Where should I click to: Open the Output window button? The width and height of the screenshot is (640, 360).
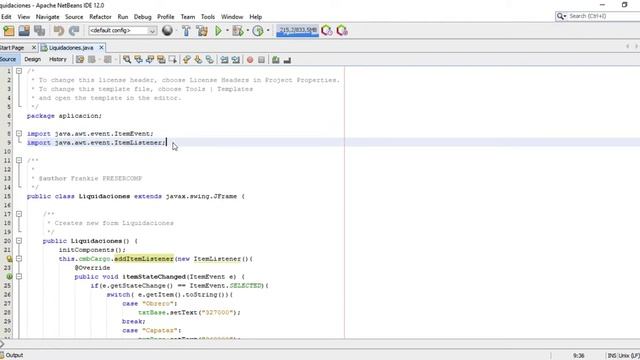[12, 356]
